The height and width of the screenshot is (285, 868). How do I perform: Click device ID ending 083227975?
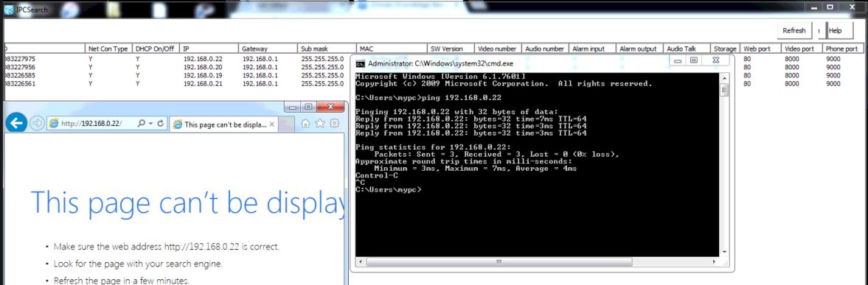19,59
